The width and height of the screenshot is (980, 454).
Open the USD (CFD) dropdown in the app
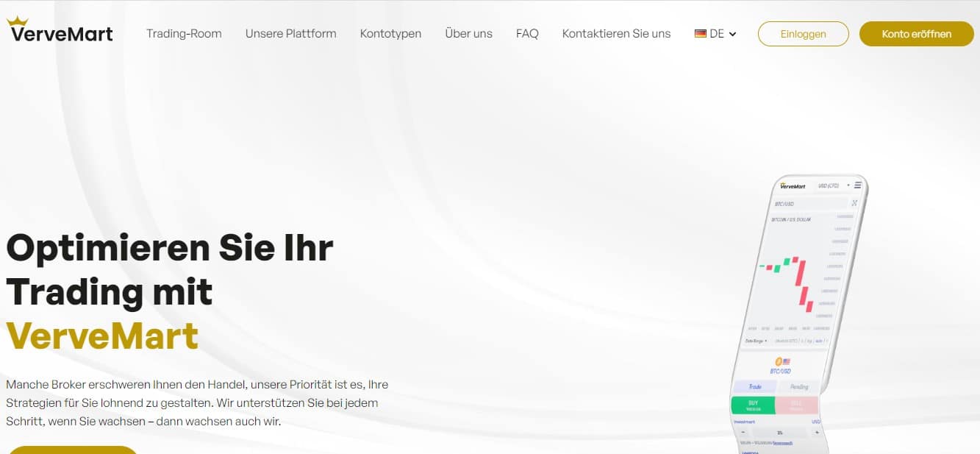(x=829, y=184)
